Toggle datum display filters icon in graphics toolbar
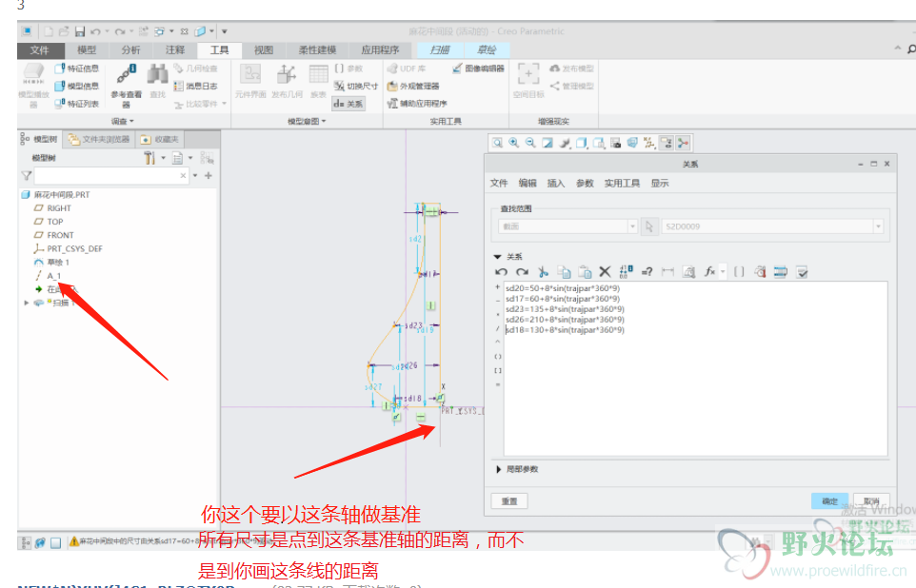916x588 pixels. point(649,143)
